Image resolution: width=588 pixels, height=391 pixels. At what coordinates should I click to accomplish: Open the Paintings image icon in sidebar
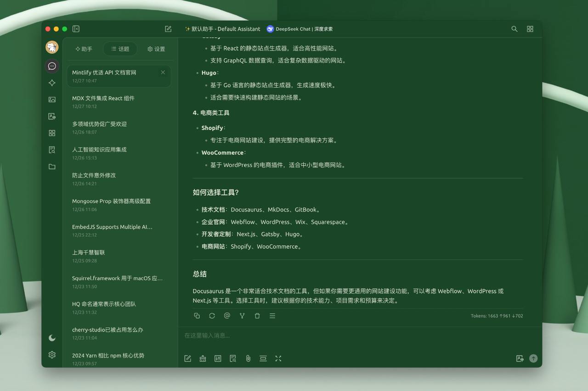(52, 100)
